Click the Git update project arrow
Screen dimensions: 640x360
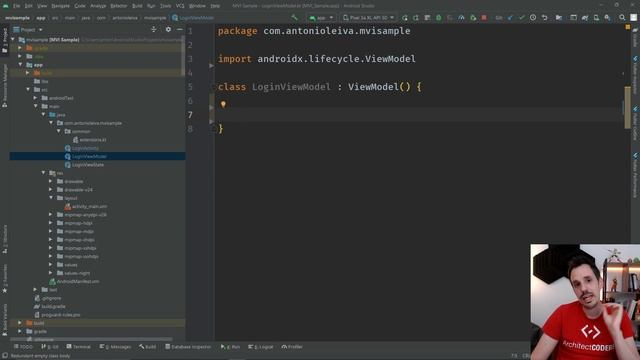[510, 18]
